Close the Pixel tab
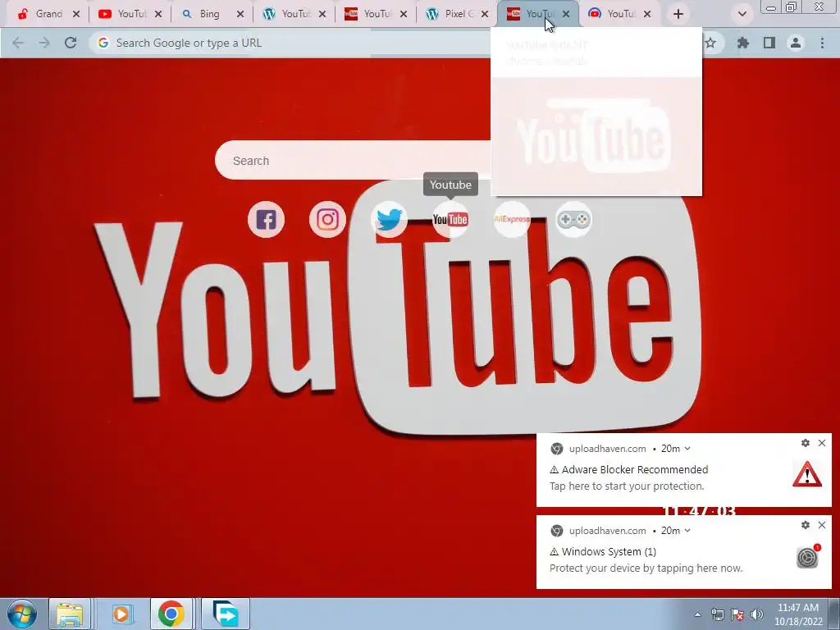 click(x=485, y=14)
